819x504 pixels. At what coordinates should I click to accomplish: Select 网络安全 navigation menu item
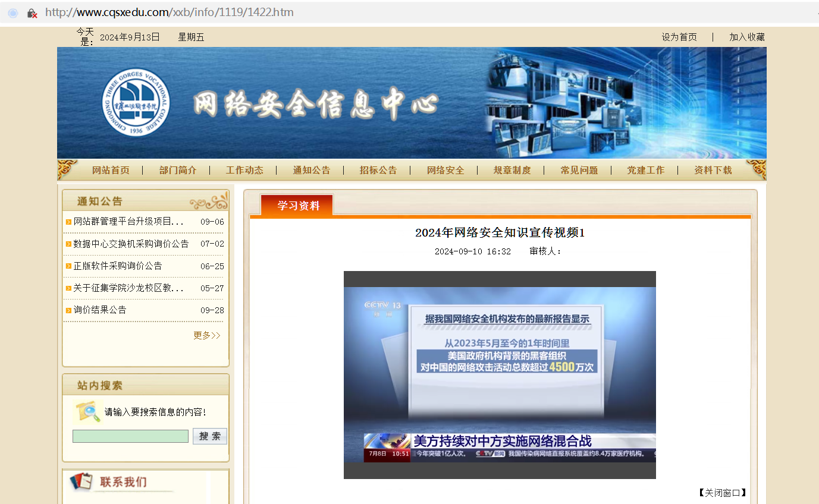445,170
